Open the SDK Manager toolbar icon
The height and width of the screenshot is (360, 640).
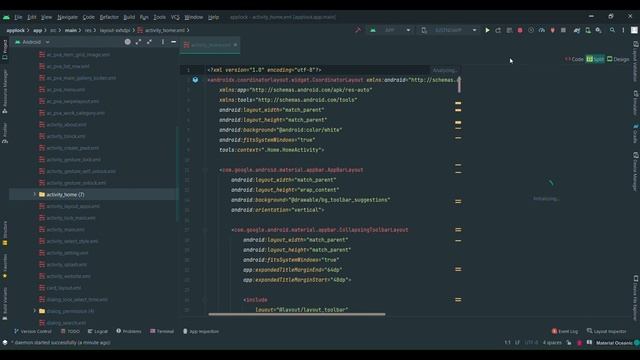[x=598, y=30]
